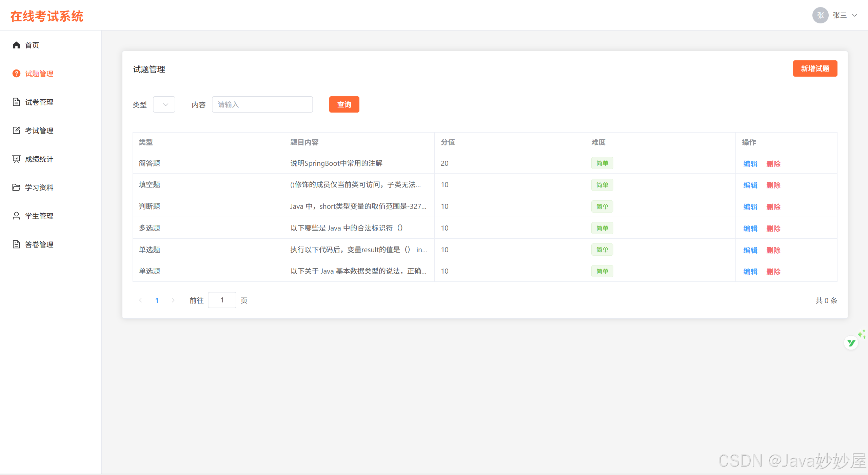868x475 pixels.
Task: Click the home icon in sidebar
Action: pyautogui.click(x=16, y=45)
